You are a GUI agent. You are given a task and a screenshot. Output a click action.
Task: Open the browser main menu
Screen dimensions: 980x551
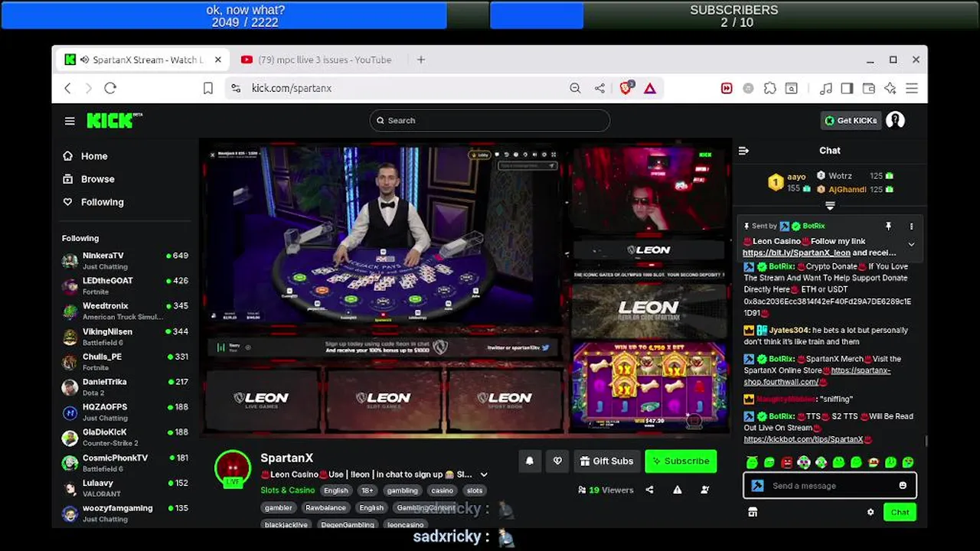point(912,88)
